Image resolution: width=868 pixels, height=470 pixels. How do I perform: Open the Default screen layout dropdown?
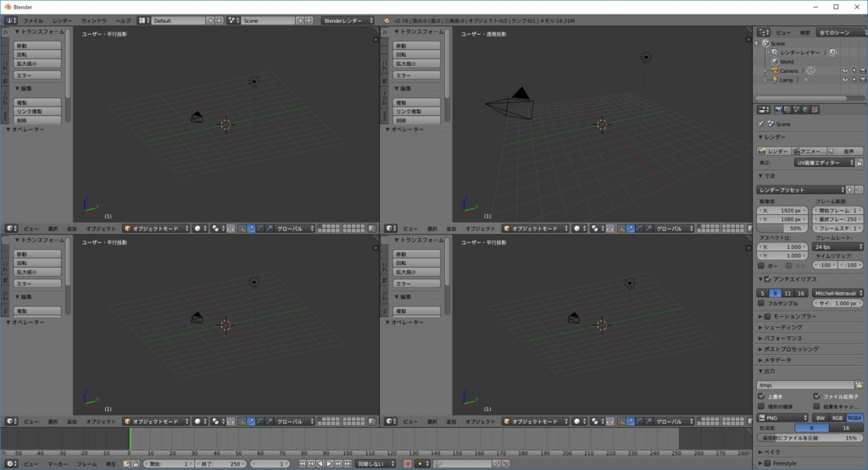coord(144,20)
